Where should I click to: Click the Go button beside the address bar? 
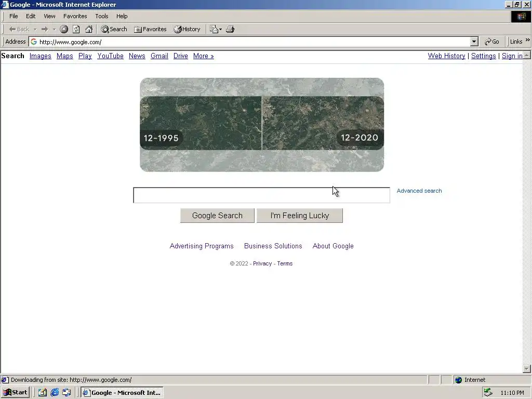pyautogui.click(x=492, y=42)
